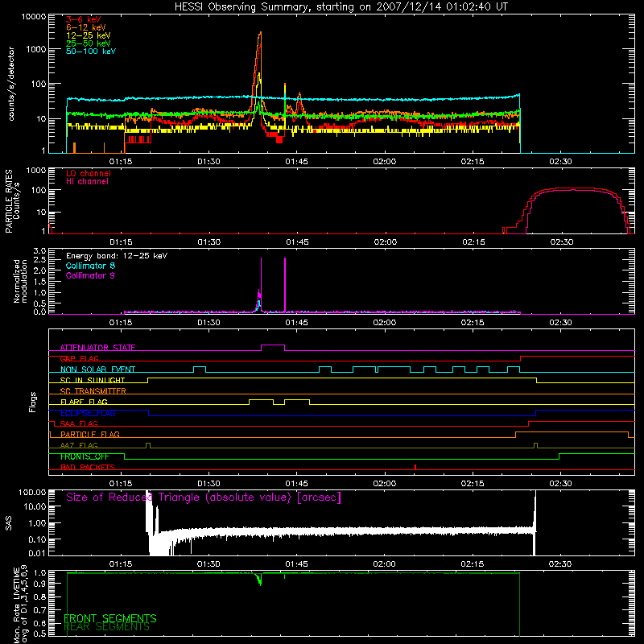Click the SAA FLAG label
The image size is (644, 644).
pyautogui.click(x=79, y=423)
